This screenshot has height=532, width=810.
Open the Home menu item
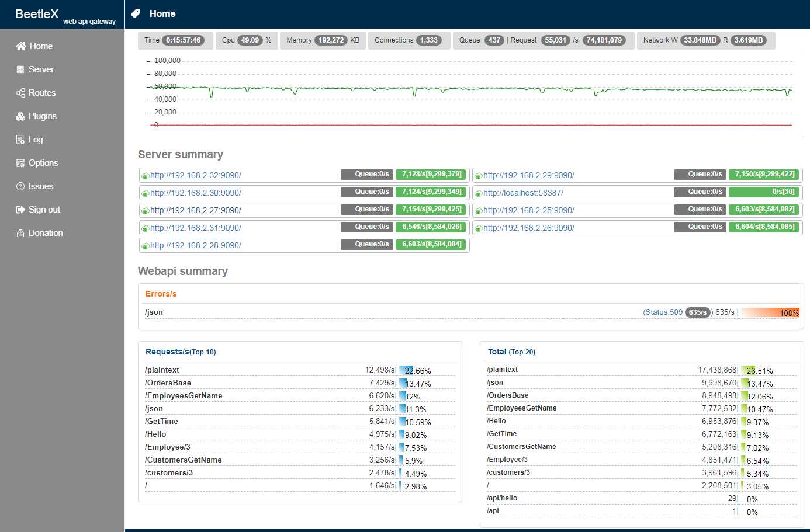click(41, 46)
